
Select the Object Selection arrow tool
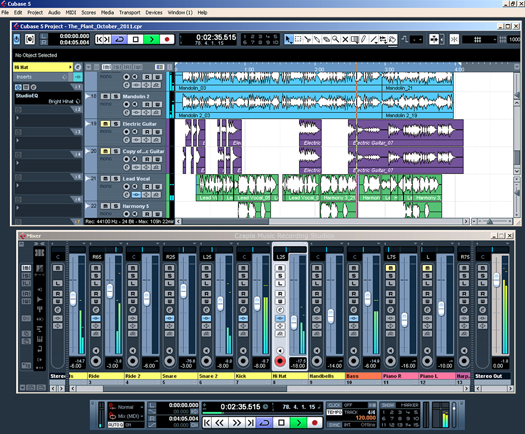point(288,40)
